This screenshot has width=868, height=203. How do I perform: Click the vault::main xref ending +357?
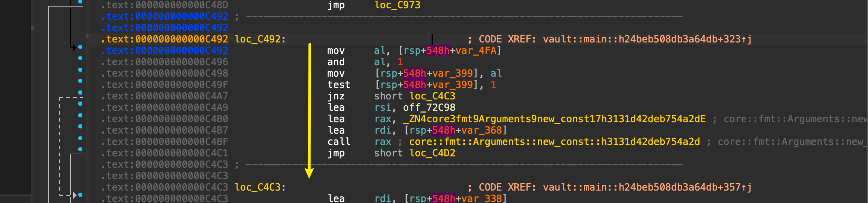click(x=647, y=187)
